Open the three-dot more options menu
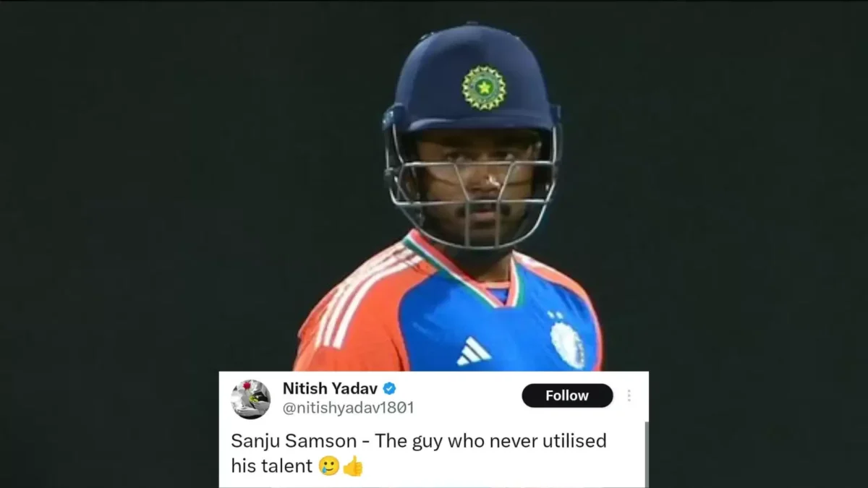868x488 pixels. pyautogui.click(x=629, y=395)
